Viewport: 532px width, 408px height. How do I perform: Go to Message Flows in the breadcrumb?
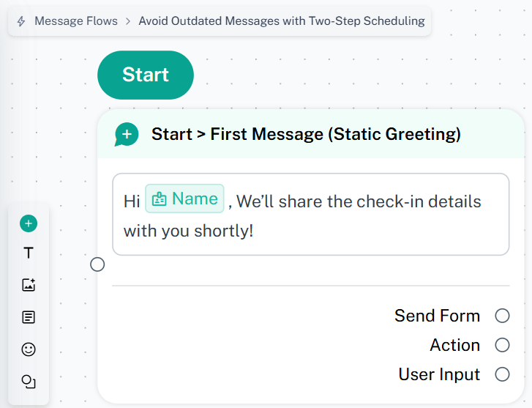[76, 21]
